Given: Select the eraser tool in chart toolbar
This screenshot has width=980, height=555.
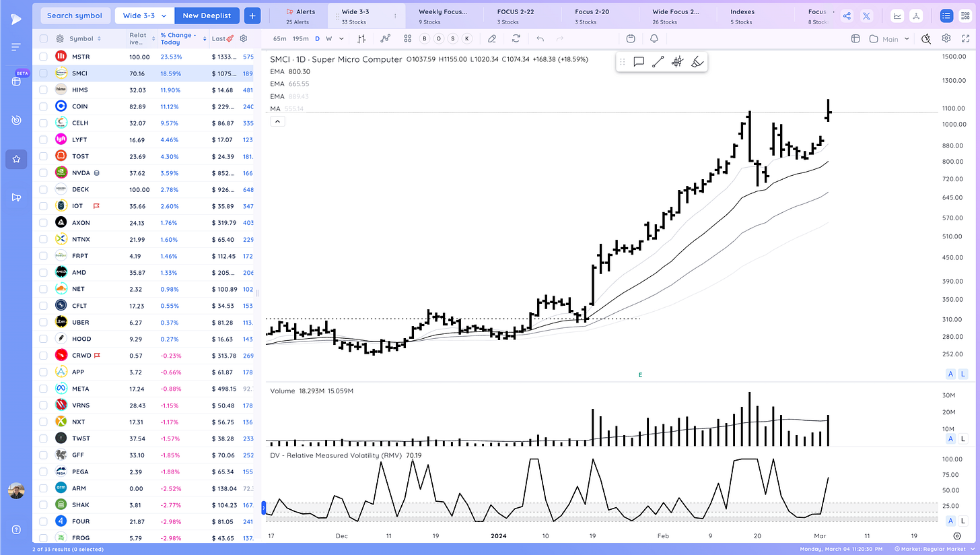Looking at the screenshot, I should coord(492,39).
